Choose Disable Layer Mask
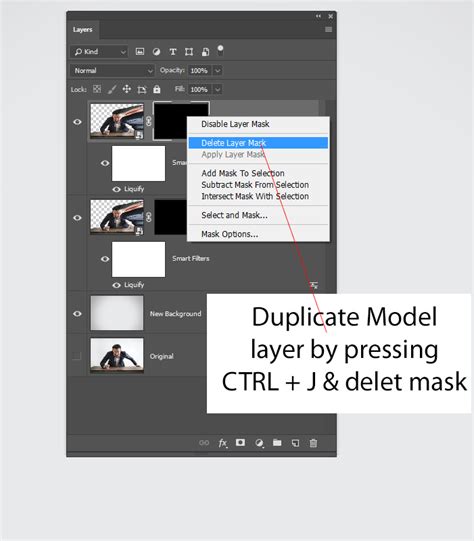 pos(258,124)
